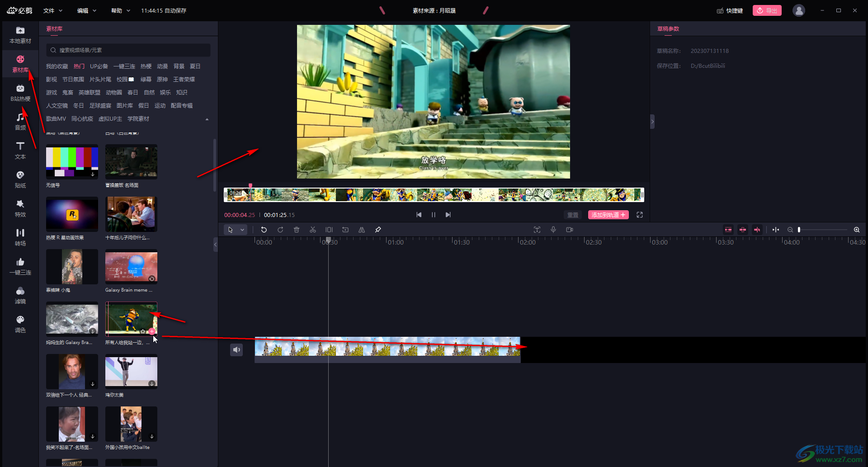
Task: Open the 编辑 menu dropdown
Action: click(87, 10)
